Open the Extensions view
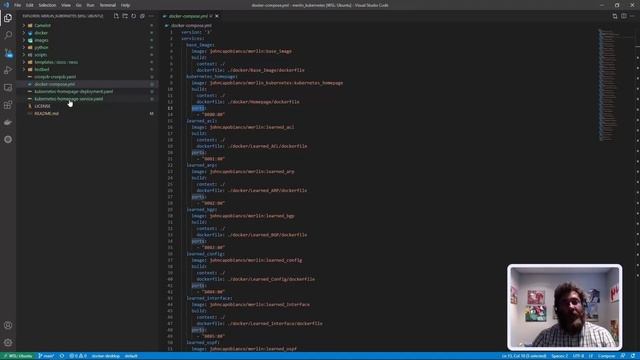Viewport: 640px width, 360px height. (8, 105)
